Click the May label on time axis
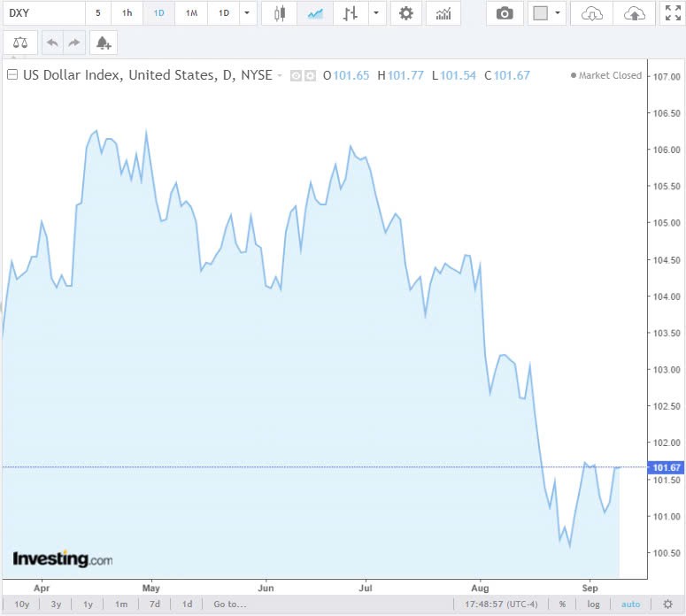The image size is (686, 616). click(x=151, y=588)
